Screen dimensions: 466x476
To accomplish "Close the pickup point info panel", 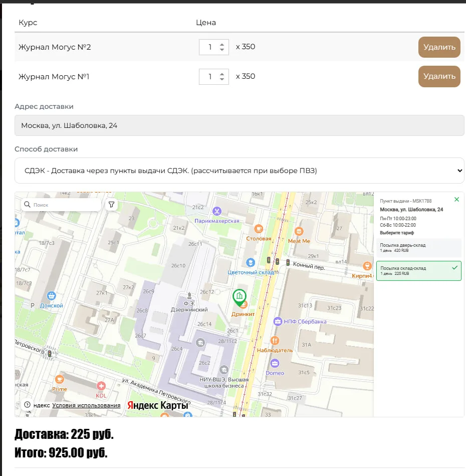I will 456,200.
